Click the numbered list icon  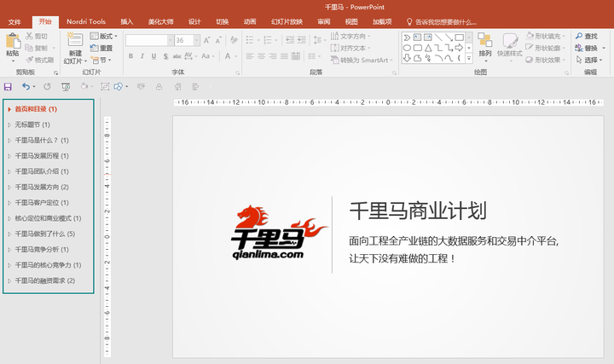[268, 39]
